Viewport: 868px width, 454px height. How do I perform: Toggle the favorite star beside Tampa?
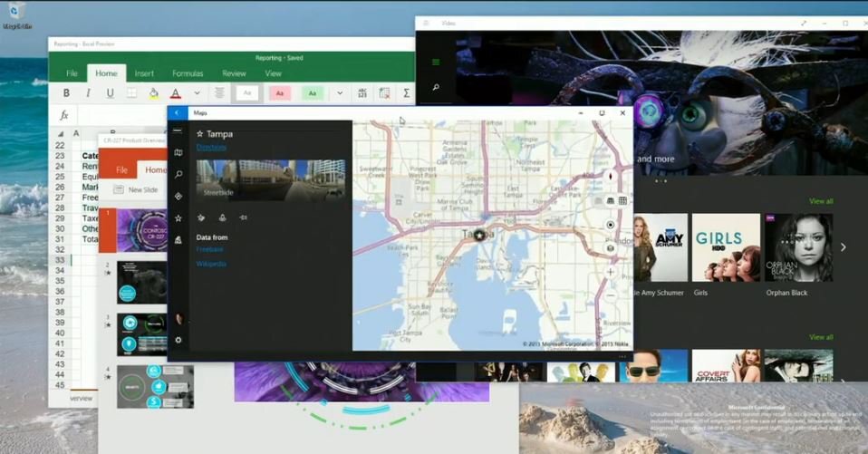pyautogui.click(x=200, y=133)
